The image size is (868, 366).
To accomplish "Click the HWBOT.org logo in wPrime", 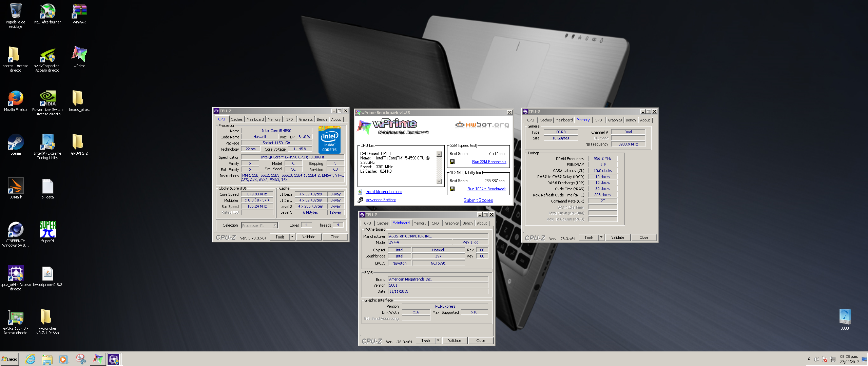I will click(482, 125).
